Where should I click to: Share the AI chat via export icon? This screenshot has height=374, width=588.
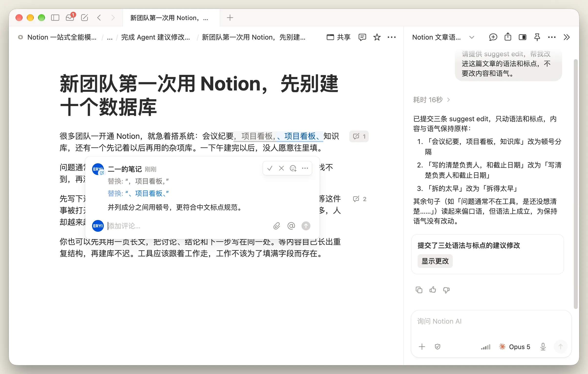[x=508, y=37]
